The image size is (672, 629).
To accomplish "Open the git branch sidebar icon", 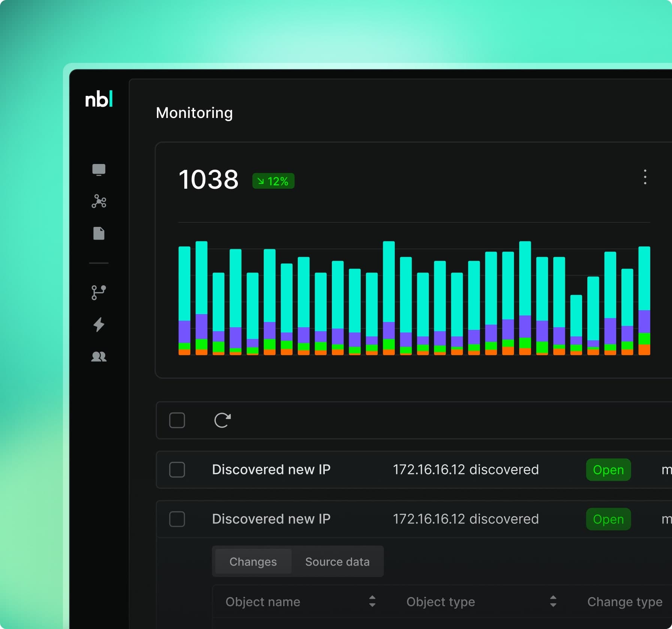I will (99, 292).
